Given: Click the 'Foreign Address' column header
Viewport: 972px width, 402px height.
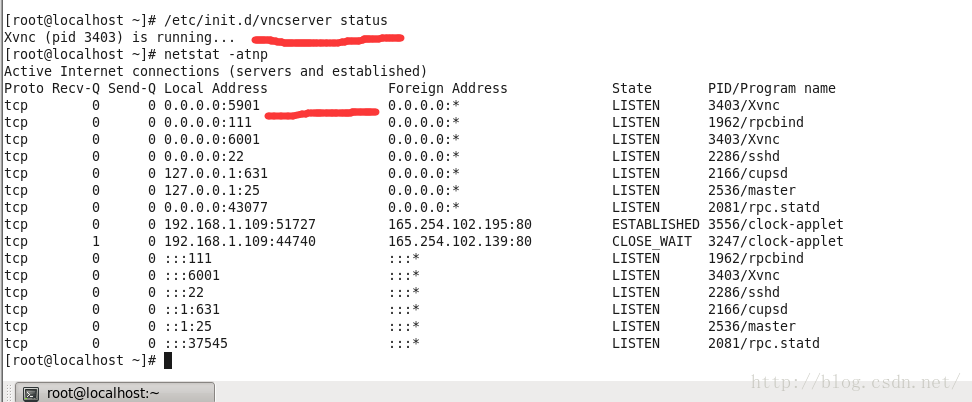Looking at the screenshot, I should pyautogui.click(x=448, y=88).
